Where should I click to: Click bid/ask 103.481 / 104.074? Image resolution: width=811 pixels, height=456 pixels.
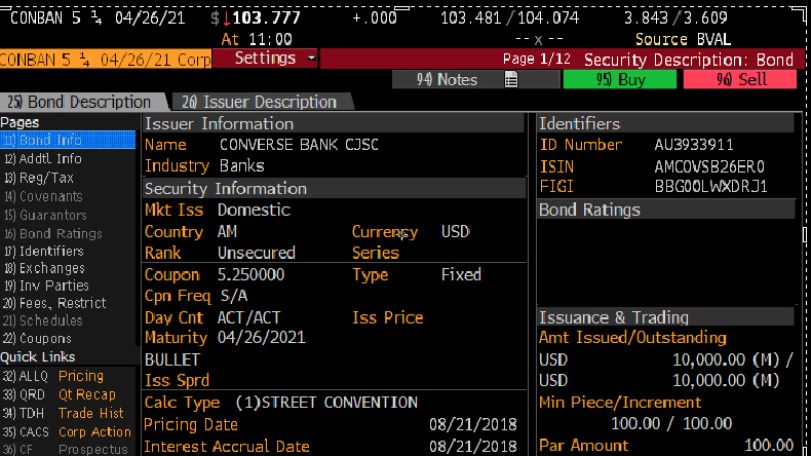(509, 18)
